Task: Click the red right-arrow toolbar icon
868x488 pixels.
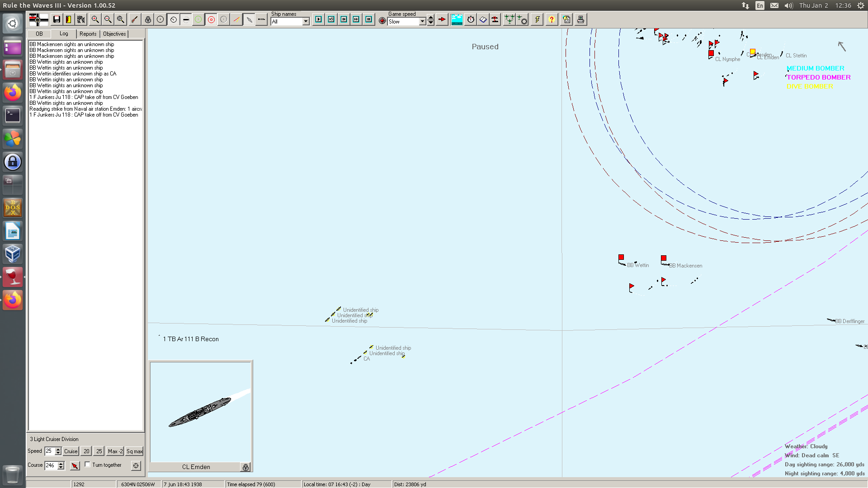Action: (442, 19)
